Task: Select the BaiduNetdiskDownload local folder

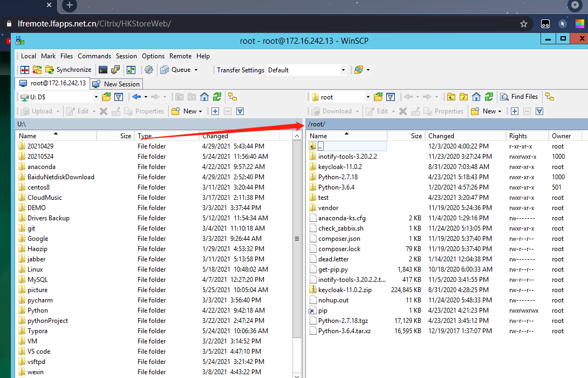Action: point(61,177)
